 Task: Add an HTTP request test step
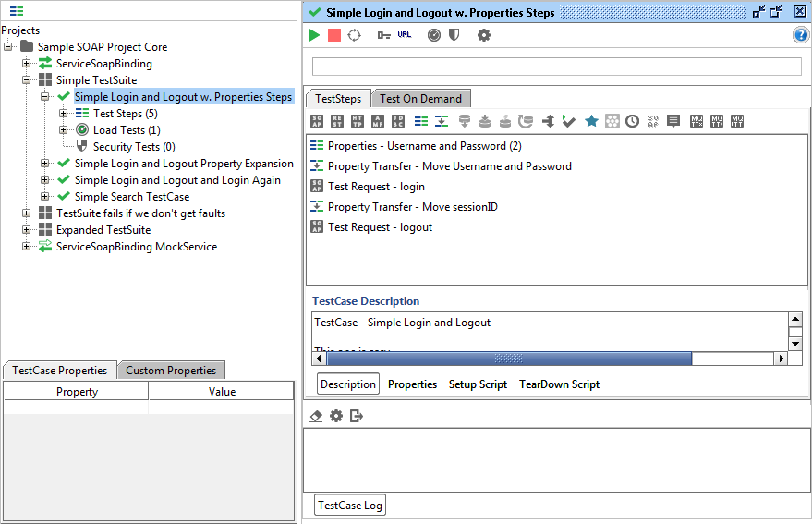point(358,121)
